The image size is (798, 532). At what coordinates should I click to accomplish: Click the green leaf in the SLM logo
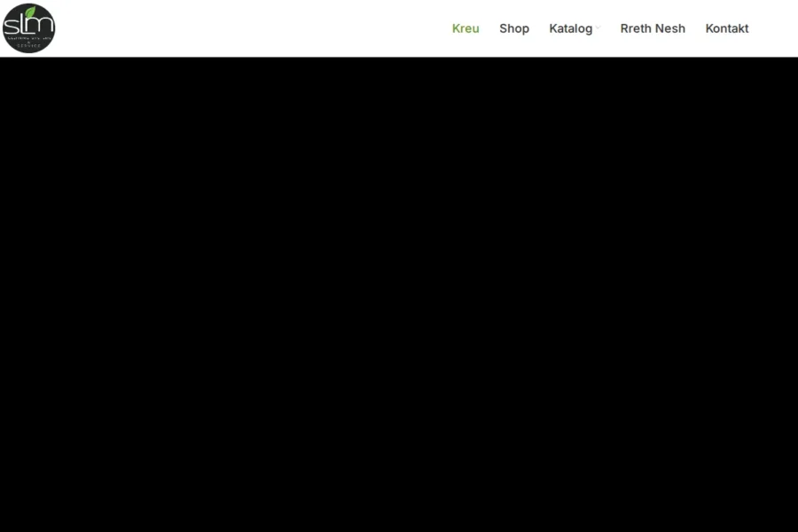click(32, 12)
